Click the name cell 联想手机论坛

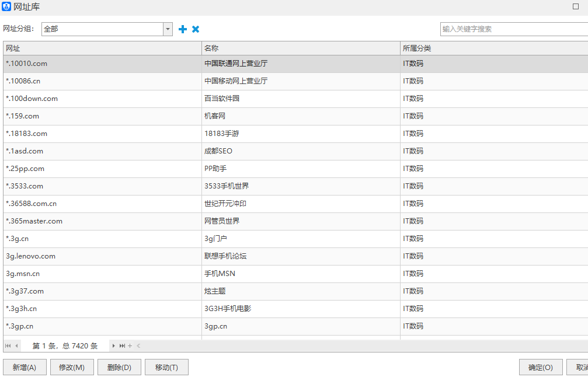pos(301,256)
